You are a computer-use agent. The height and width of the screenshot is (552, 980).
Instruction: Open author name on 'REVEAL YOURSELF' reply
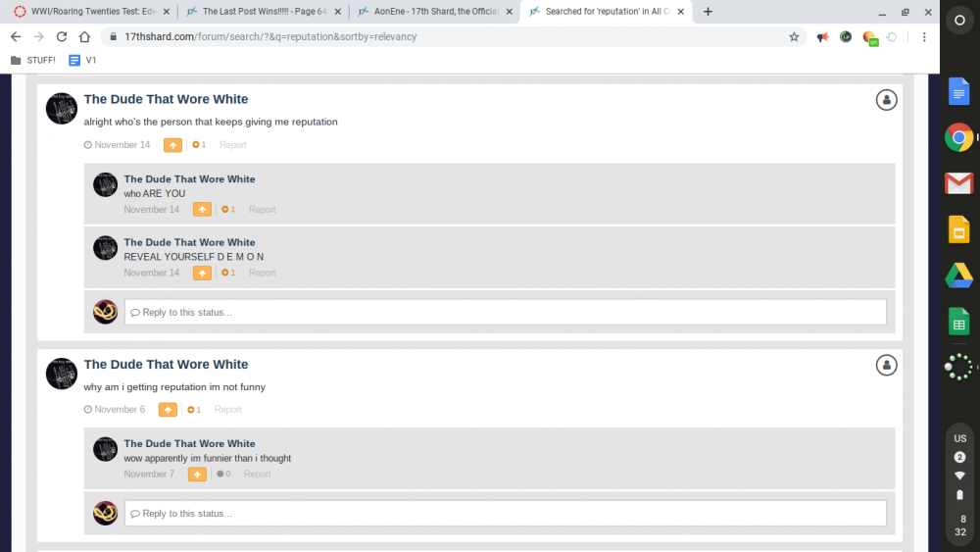[189, 242]
